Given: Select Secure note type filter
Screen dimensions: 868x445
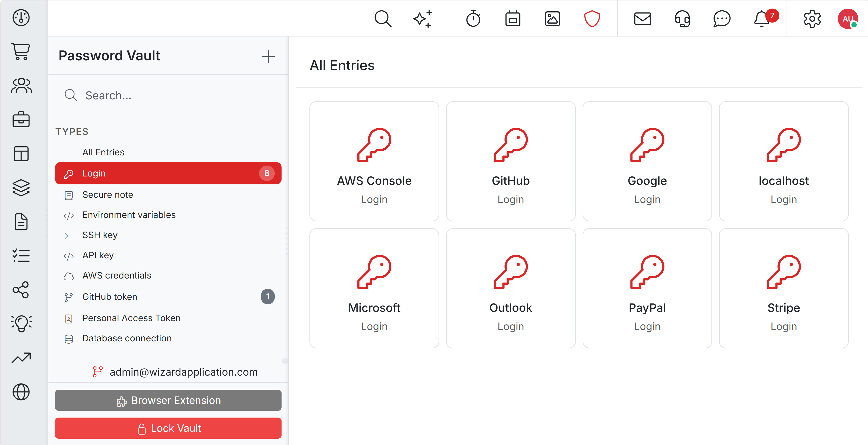Looking at the screenshot, I should tap(169, 195).
